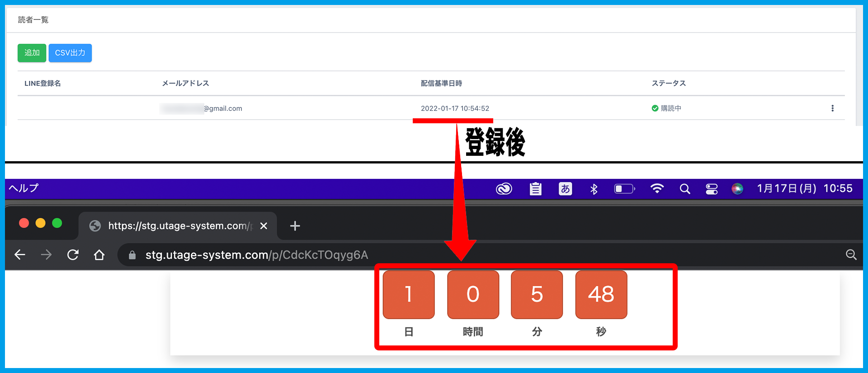Open the clipboard manager menu bar icon
The width and height of the screenshot is (868, 373).
click(x=535, y=189)
